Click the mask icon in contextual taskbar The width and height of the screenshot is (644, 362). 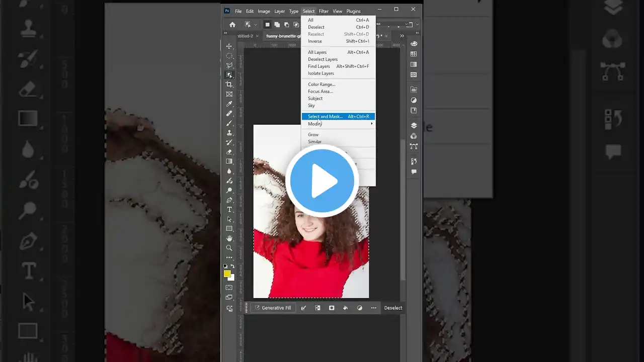[x=332, y=308]
